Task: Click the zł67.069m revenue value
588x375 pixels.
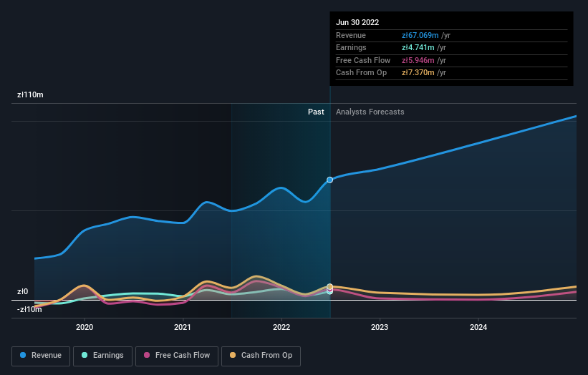Action: click(420, 35)
